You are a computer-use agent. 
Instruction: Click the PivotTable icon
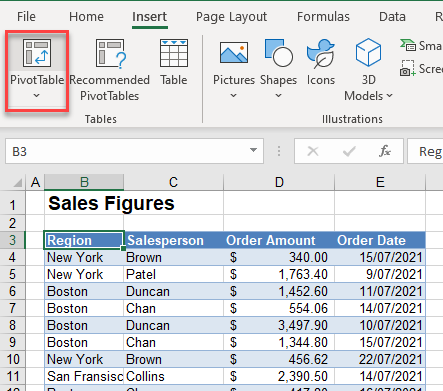point(37,53)
